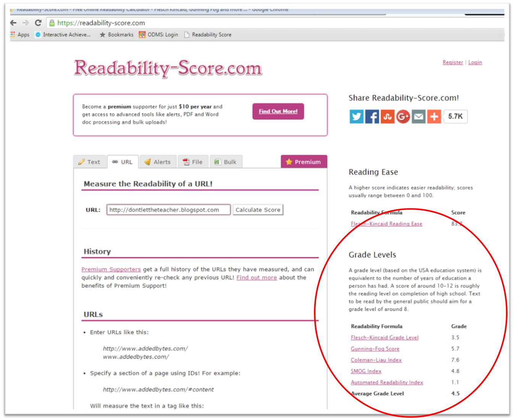This screenshot has height=420, width=514.
Task: Follow the Register link
Action: coord(453,62)
